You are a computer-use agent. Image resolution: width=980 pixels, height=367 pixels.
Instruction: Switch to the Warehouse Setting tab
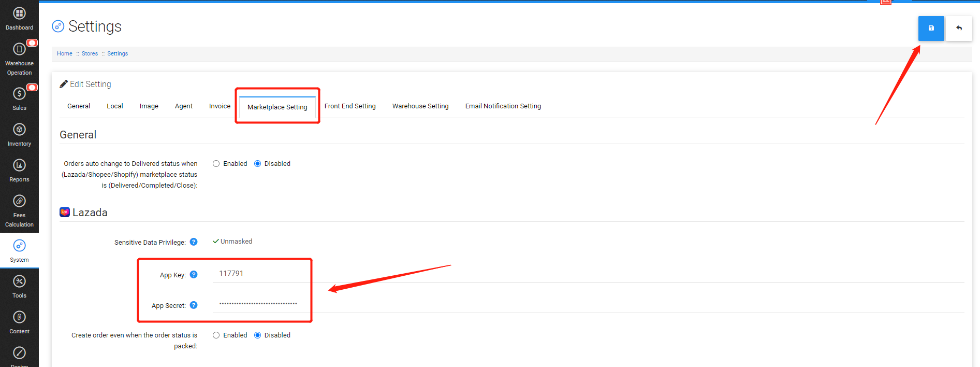pyautogui.click(x=420, y=106)
